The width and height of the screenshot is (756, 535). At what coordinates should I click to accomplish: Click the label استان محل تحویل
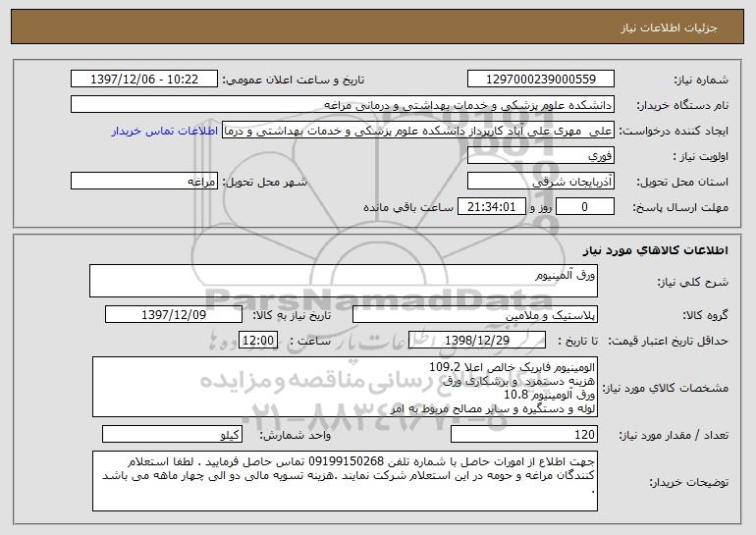click(682, 182)
